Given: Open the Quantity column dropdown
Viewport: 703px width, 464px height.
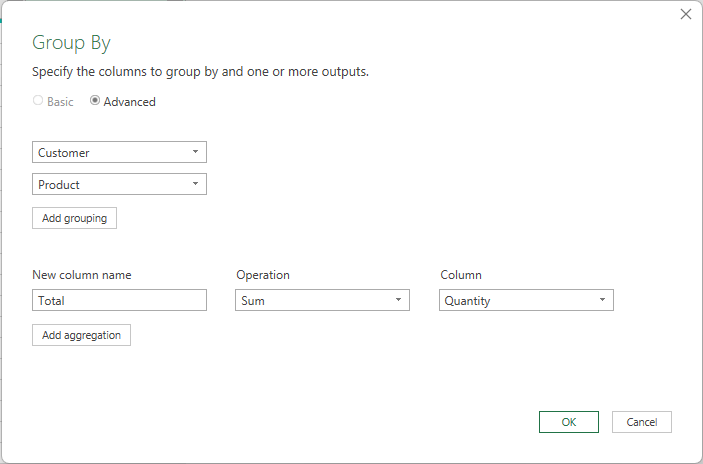Looking at the screenshot, I should coord(526,300).
